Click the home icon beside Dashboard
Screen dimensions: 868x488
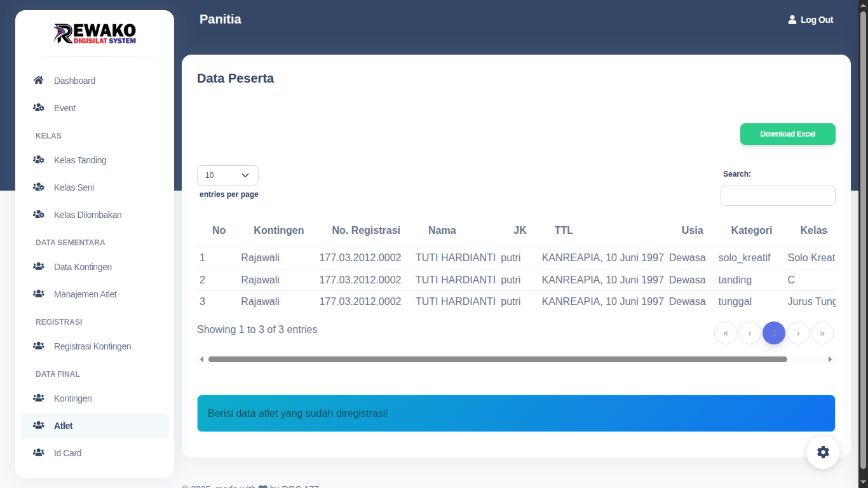(x=38, y=81)
